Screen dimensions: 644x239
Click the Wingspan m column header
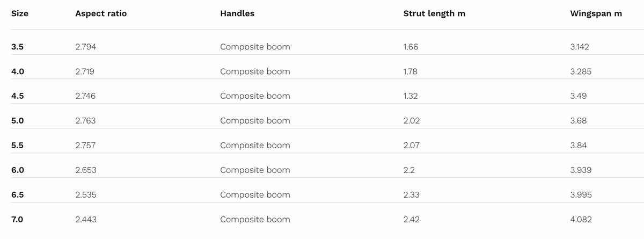click(596, 13)
